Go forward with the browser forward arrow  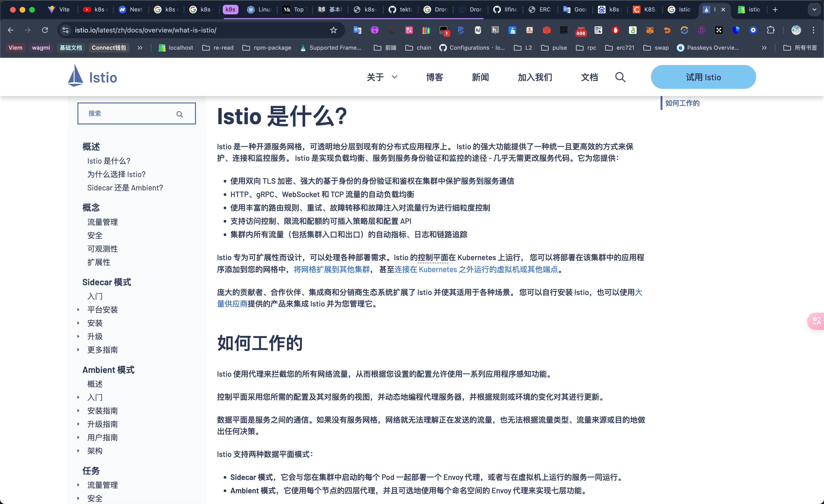(x=28, y=30)
